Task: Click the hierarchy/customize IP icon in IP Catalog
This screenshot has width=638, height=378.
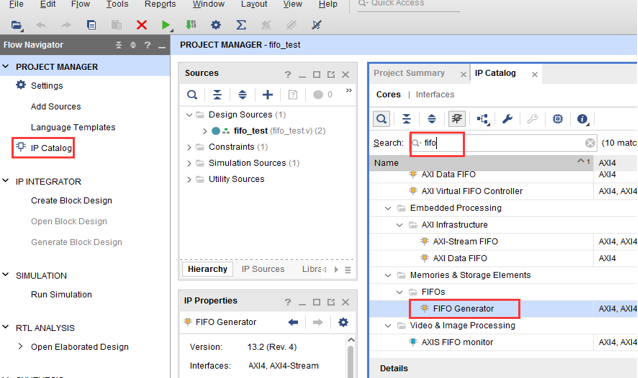Action: click(483, 119)
